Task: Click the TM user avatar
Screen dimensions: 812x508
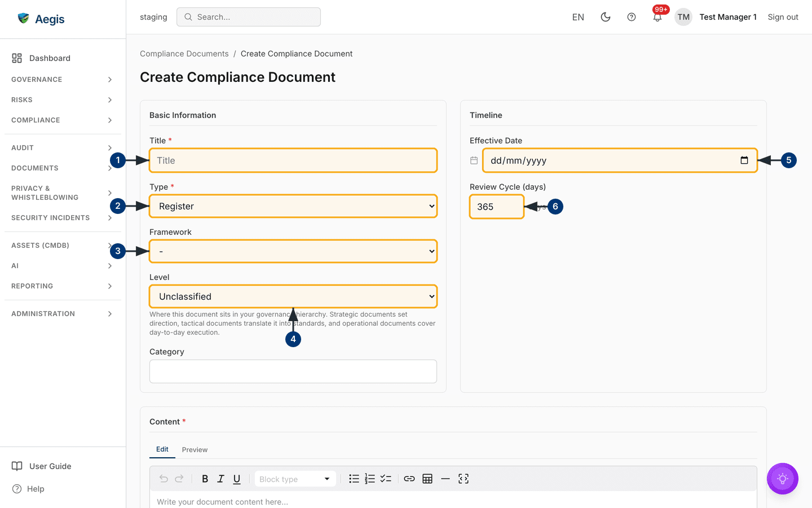Action: (x=683, y=17)
